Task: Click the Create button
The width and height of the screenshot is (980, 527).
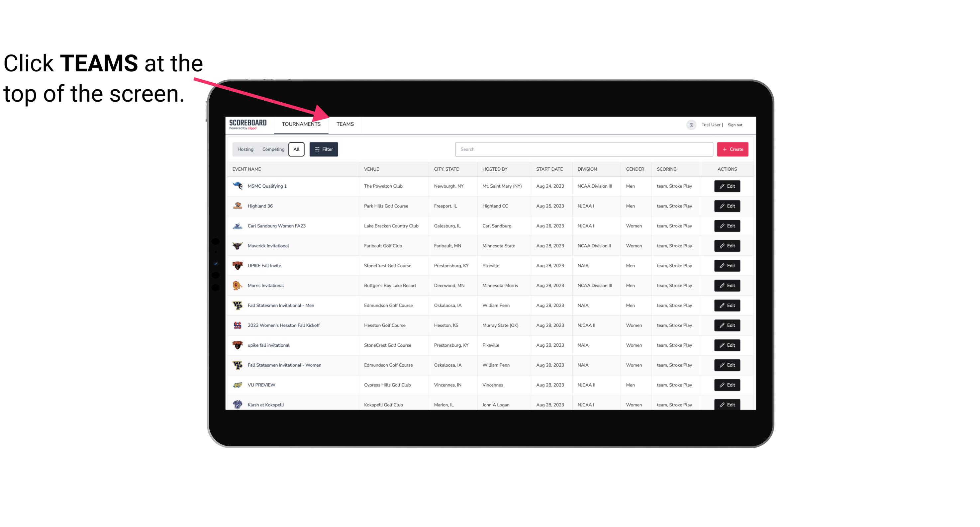Action: (x=733, y=149)
